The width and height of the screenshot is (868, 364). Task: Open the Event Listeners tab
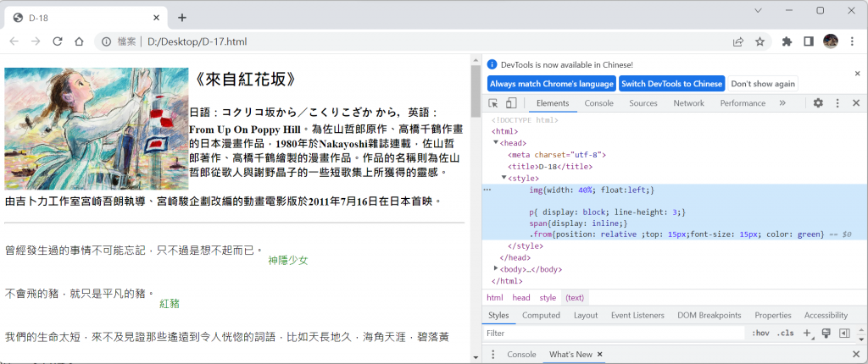coord(637,315)
